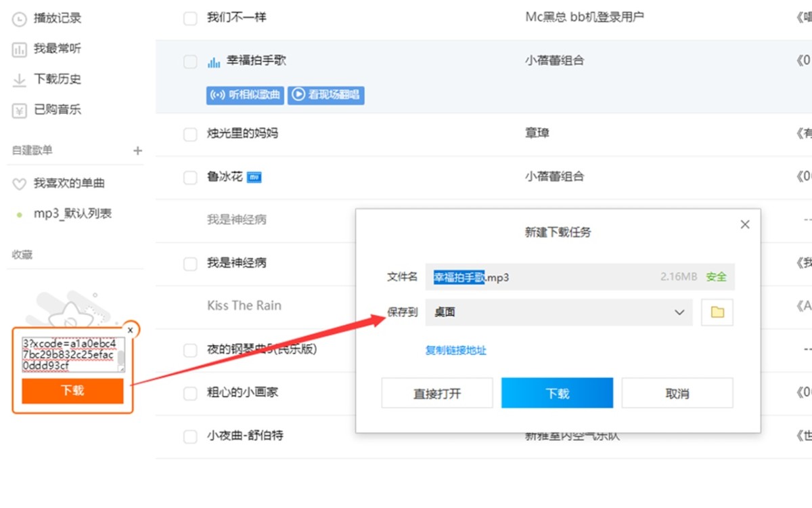Viewport: 812px width, 508px height.
Task: Click the download arrow icon for 下载历史
Action: (x=20, y=80)
